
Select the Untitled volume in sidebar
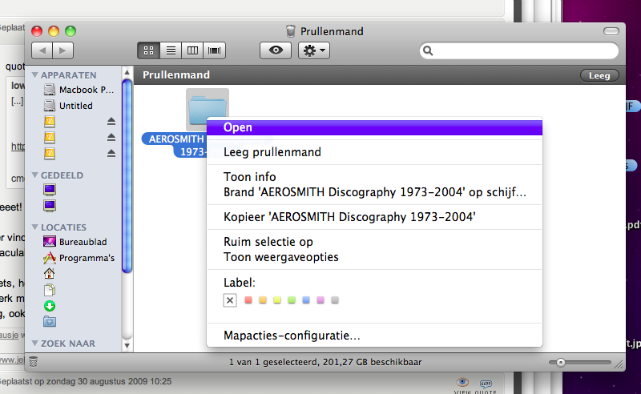pyautogui.click(x=68, y=105)
